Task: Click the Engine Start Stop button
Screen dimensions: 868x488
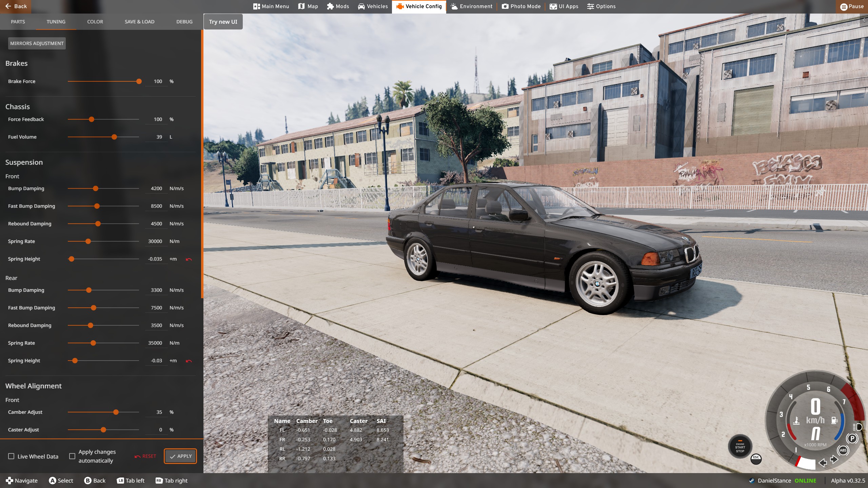Action: pyautogui.click(x=740, y=447)
